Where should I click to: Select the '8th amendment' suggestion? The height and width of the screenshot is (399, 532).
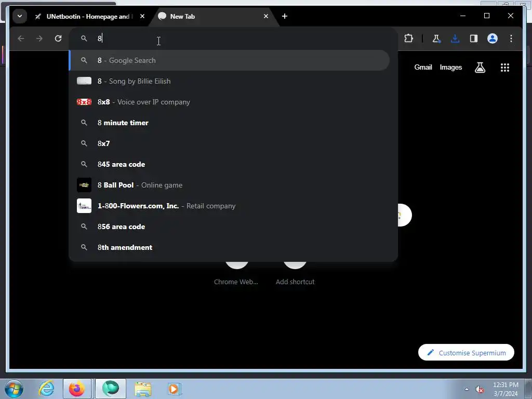(x=229, y=247)
